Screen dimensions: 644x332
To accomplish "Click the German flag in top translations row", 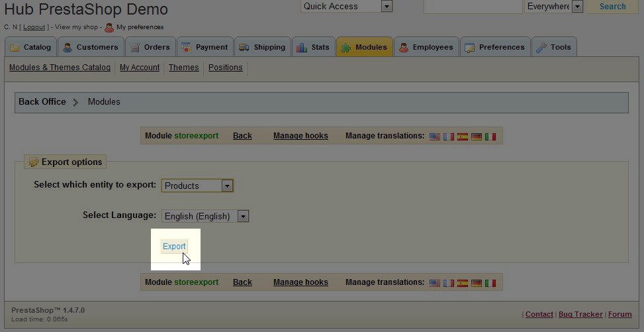I will point(477,136).
